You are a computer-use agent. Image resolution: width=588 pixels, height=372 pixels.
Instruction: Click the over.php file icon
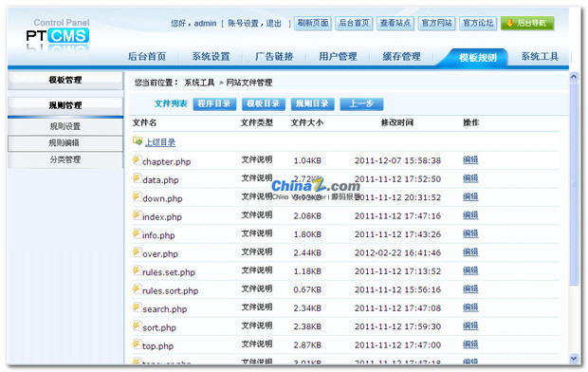(x=137, y=251)
